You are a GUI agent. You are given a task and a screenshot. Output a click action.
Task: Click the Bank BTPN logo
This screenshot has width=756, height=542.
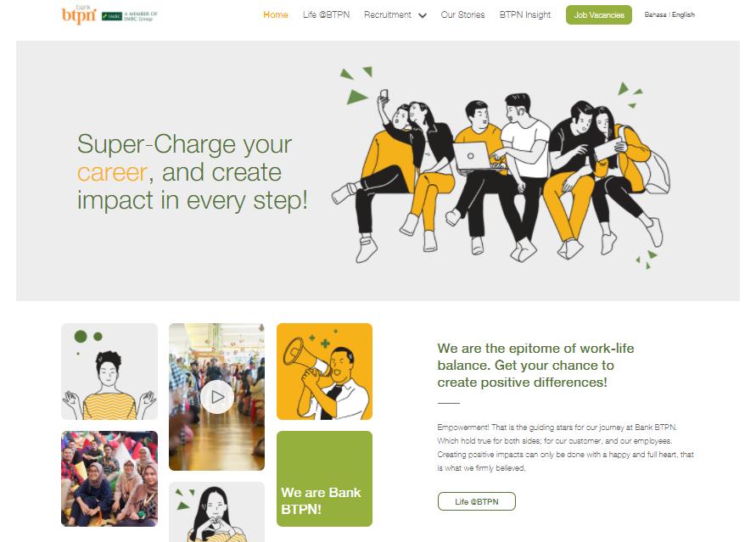pyautogui.click(x=79, y=15)
